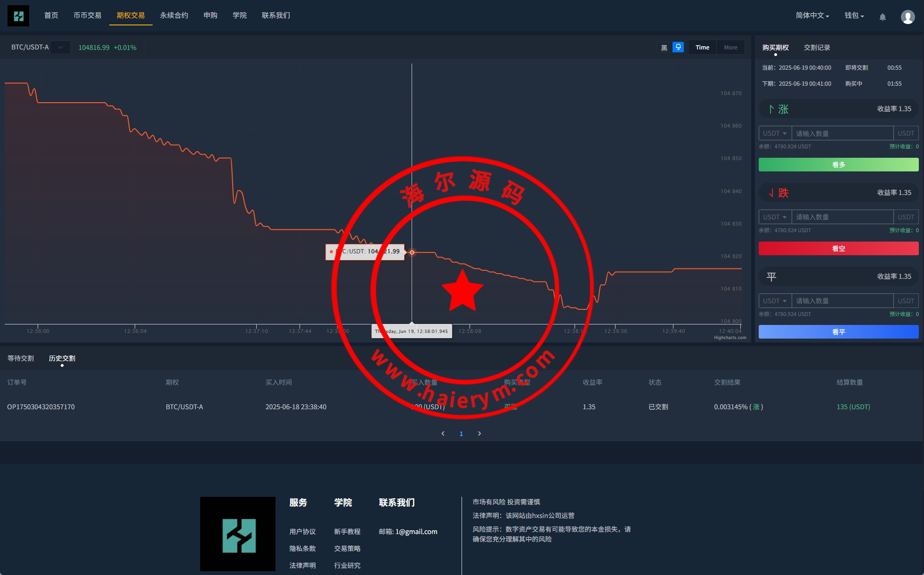Open the 永续合约 nav menu item
This screenshot has height=575, width=924.
pos(174,16)
